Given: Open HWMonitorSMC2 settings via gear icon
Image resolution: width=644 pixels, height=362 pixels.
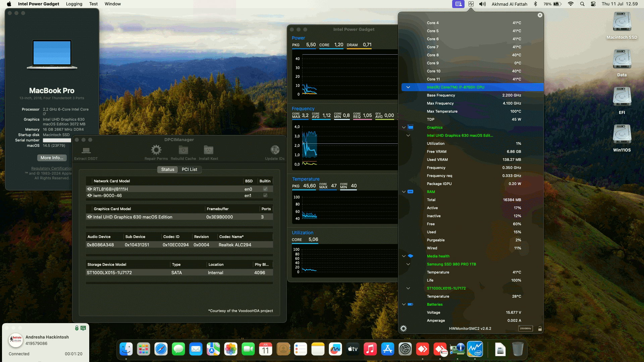Looking at the screenshot, I should (x=404, y=328).
